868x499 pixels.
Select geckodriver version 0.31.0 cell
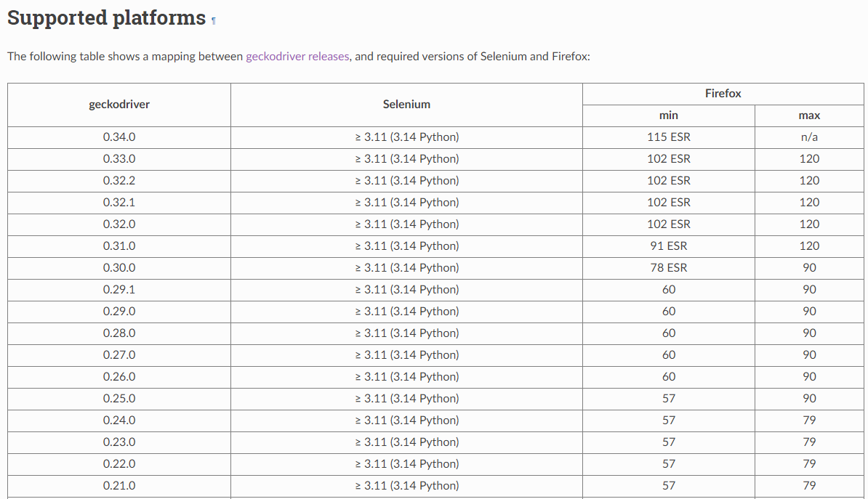pyautogui.click(x=119, y=246)
